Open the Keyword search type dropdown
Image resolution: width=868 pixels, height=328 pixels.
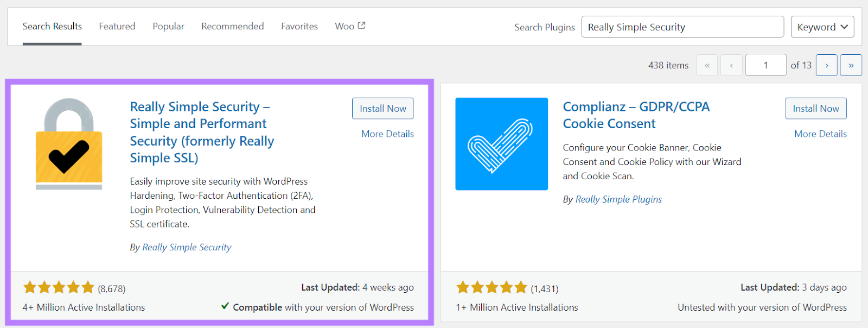click(x=822, y=27)
